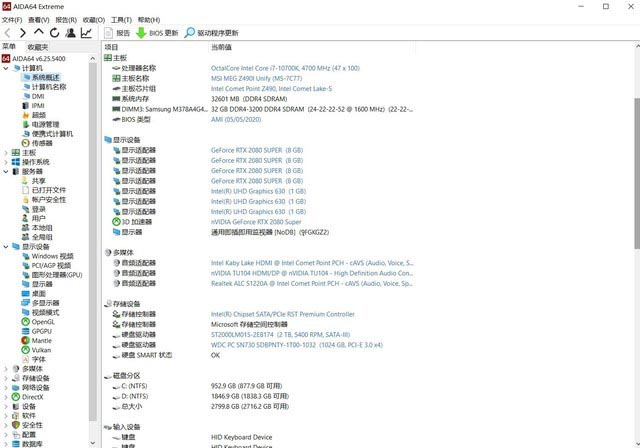The width and height of the screenshot is (640, 448).
Task: Click the 电源管理 power management icon
Action: coord(26,124)
